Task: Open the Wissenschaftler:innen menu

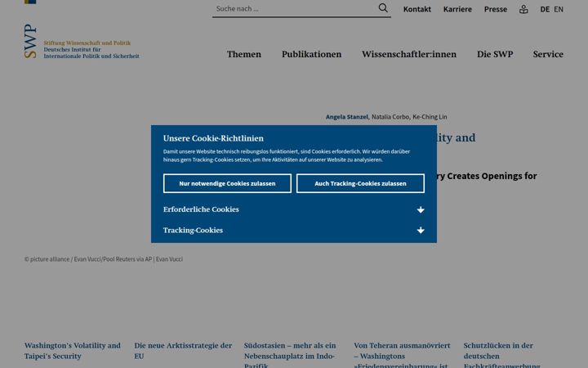Action: 409,54
